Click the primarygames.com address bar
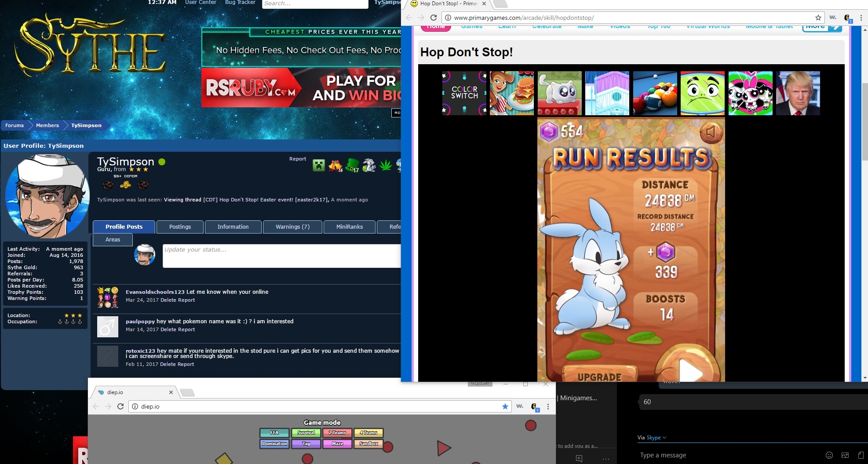The image size is (868, 464). (633, 18)
